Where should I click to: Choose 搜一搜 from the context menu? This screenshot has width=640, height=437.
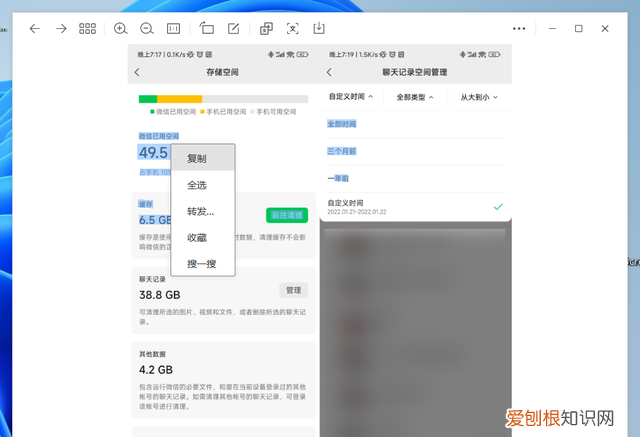tap(203, 264)
